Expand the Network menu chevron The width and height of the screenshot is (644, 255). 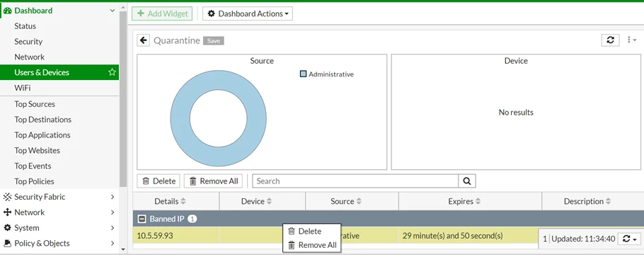pos(113,212)
